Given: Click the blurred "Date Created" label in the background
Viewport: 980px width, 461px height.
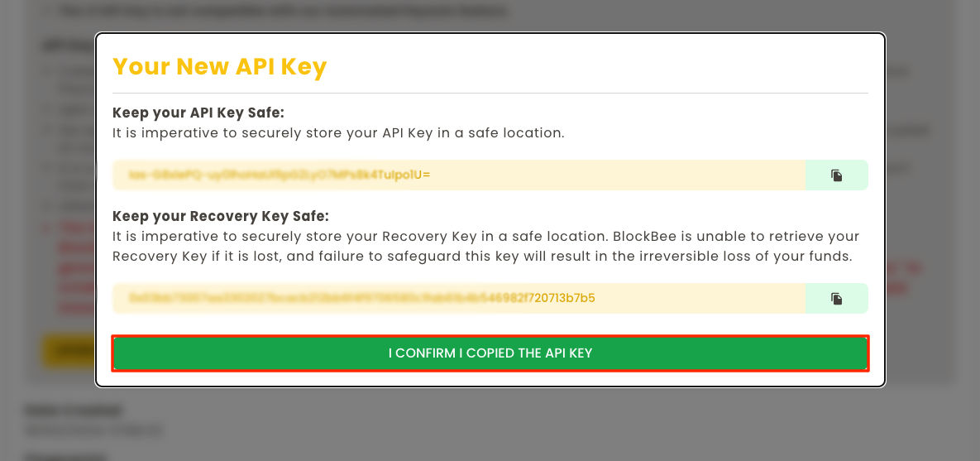Looking at the screenshot, I should pyautogui.click(x=73, y=410).
